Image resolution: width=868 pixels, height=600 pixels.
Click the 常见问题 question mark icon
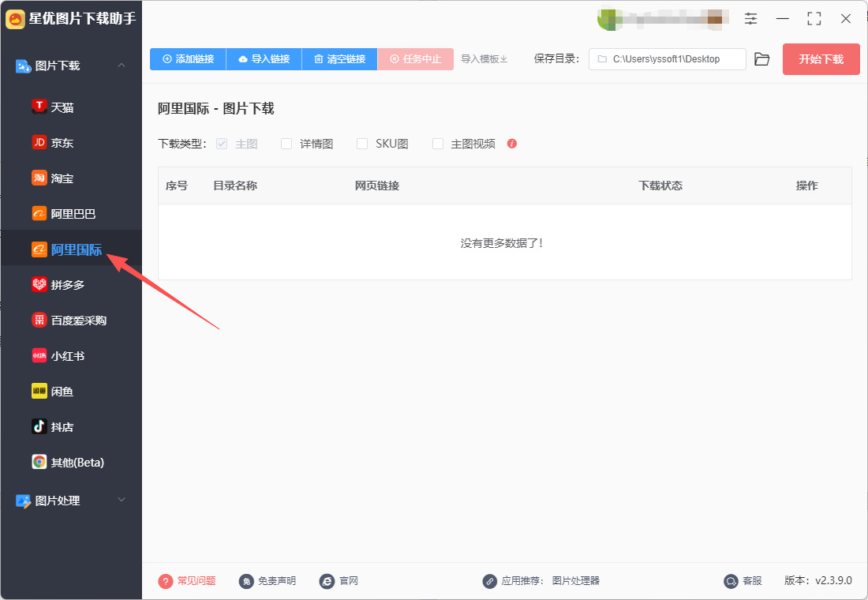point(166,581)
